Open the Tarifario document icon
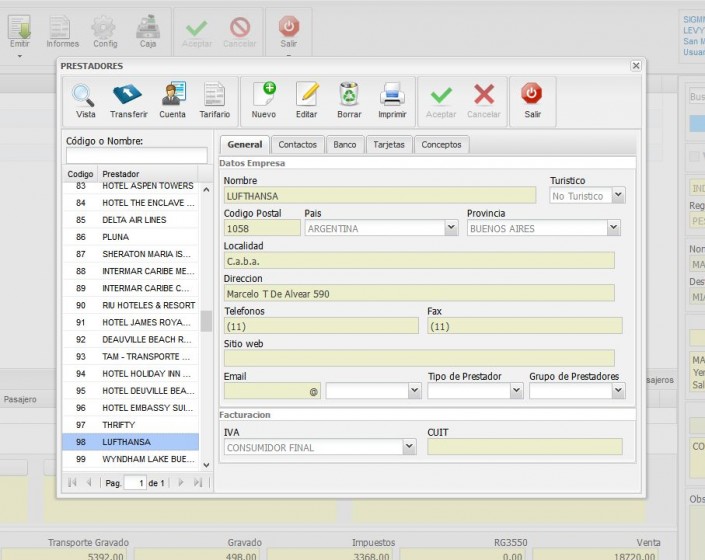Viewport: 705px width, 560px height. [214, 101]
